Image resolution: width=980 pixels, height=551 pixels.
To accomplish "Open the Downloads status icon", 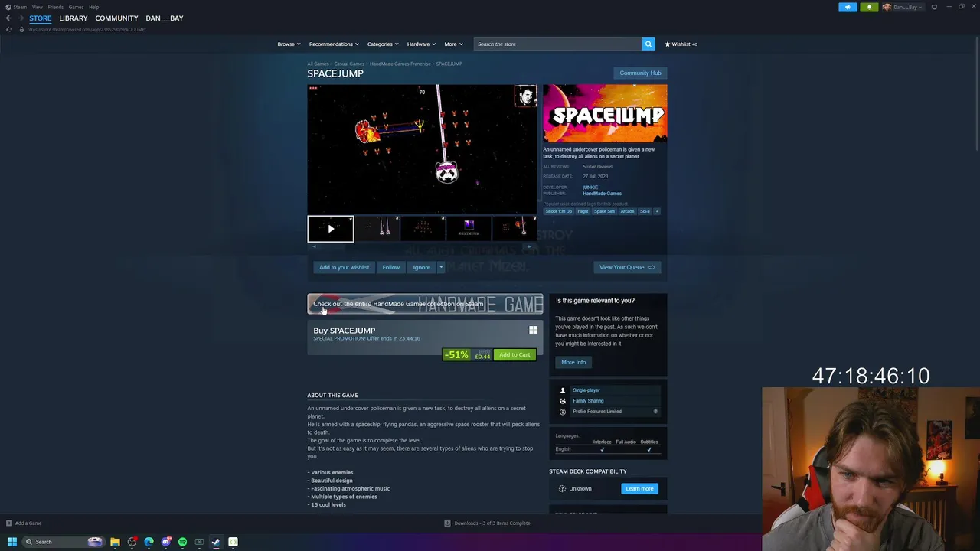I will point(447,523).
